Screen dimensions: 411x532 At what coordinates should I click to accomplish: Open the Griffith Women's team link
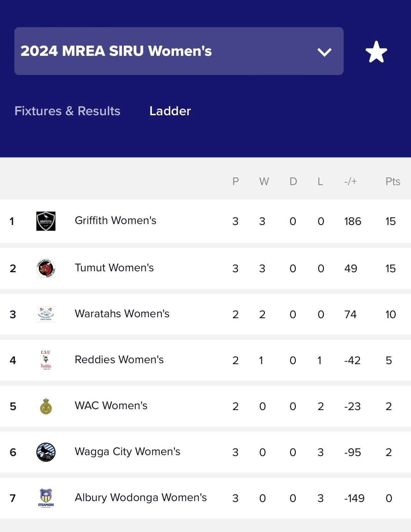[x=116, y=221]
